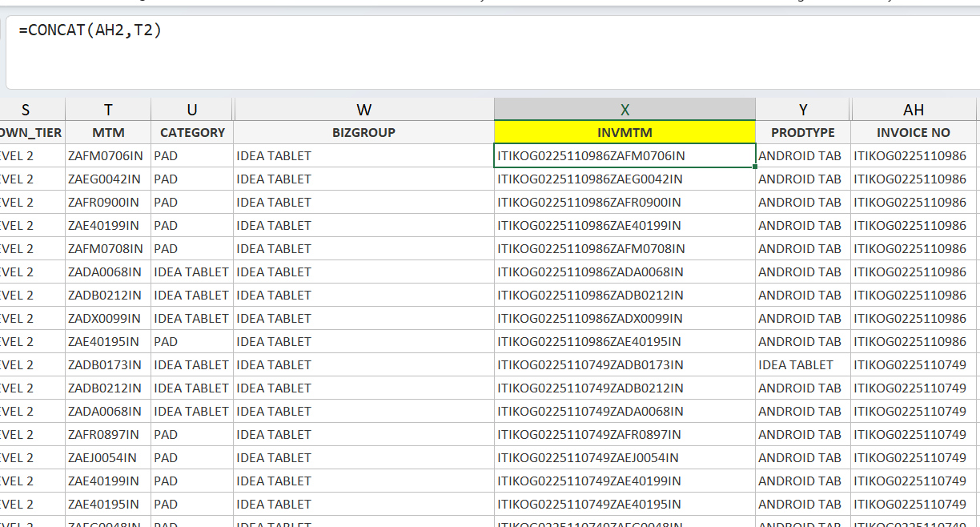Viewport: 980px width, 527px height.
Task: Select column Y by its header letter
Action: pyautogui.click(x=802, y=110)
